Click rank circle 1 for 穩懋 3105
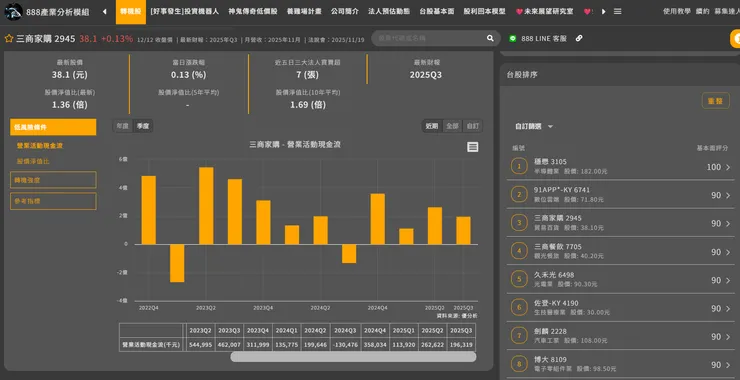The height and width of the screenshot is (380, 740). (519, 166)
